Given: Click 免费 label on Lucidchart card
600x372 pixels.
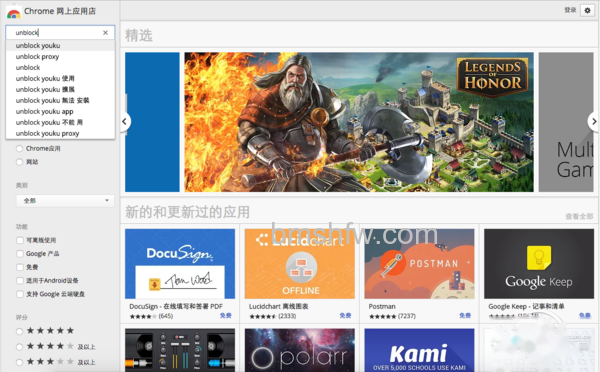Looking at the screenshot, I should pyautogui.click(x=346, y=316).
